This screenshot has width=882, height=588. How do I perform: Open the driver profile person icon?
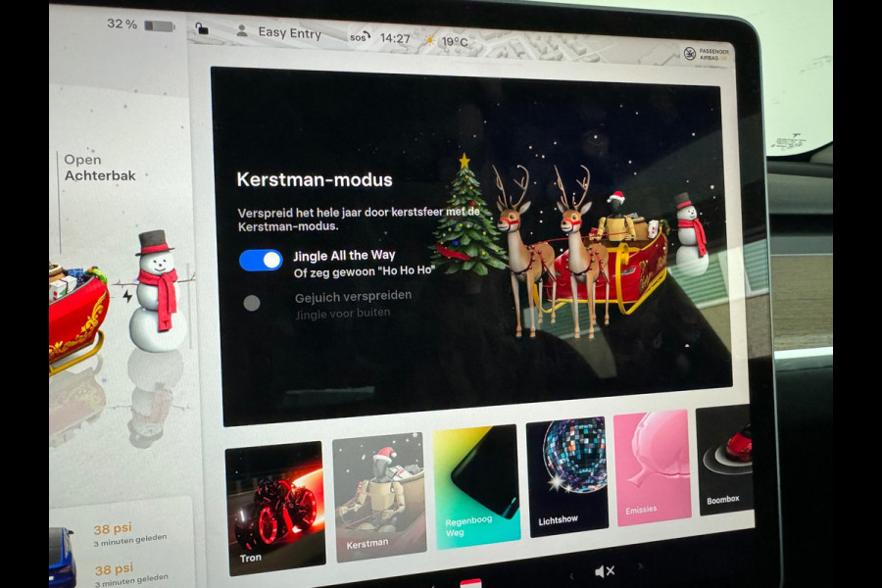[x=242, y=30]
